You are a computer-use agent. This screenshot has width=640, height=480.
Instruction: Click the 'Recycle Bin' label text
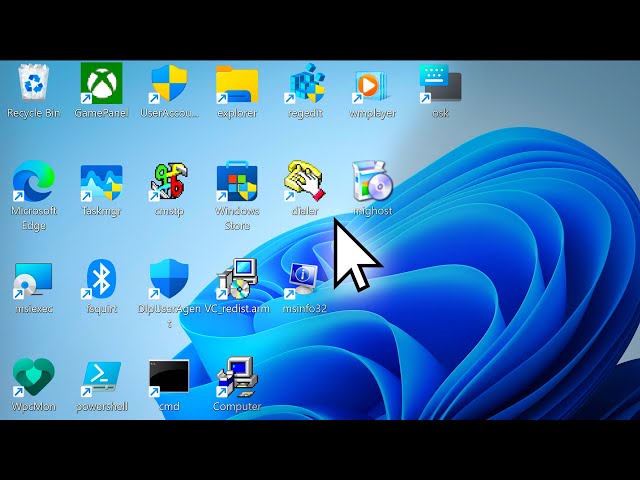33,113
